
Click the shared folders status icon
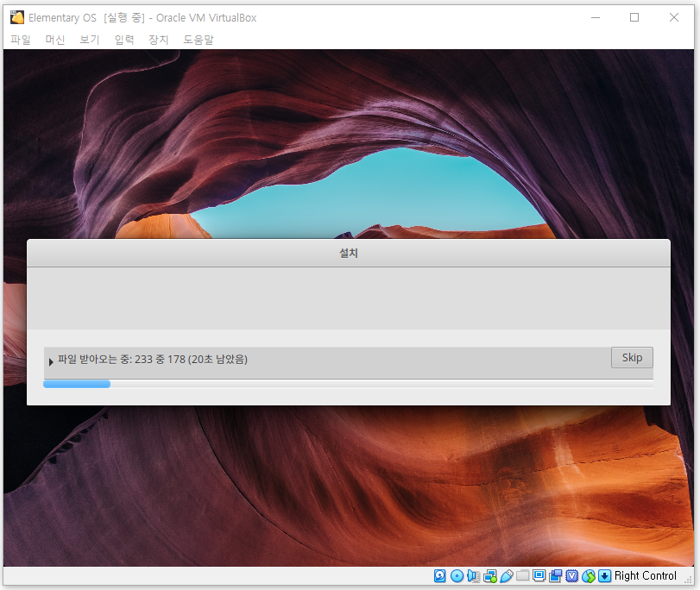click(x=522, y=575)
